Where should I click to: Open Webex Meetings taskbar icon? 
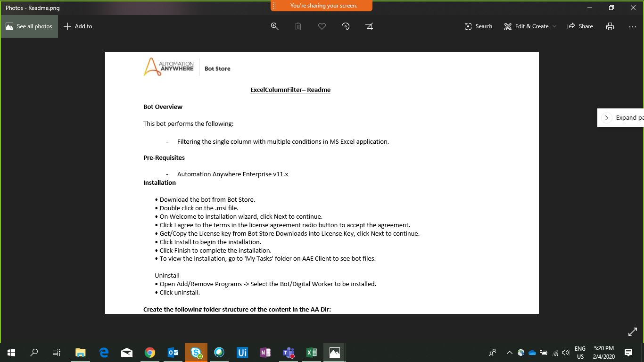(219, 353)
